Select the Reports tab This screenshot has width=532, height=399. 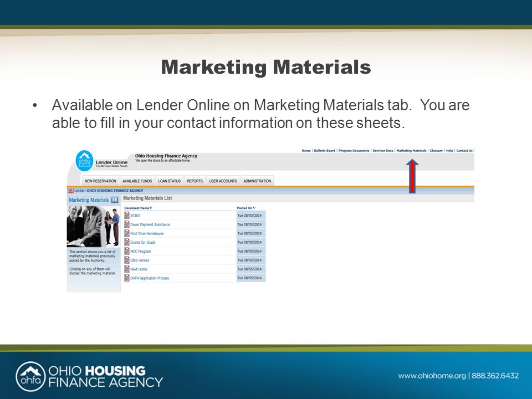(195, 181)
